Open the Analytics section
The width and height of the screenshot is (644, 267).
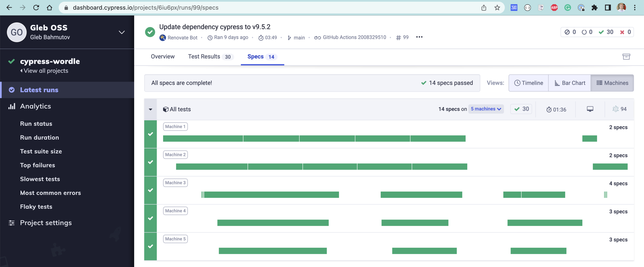coord(36,106)
